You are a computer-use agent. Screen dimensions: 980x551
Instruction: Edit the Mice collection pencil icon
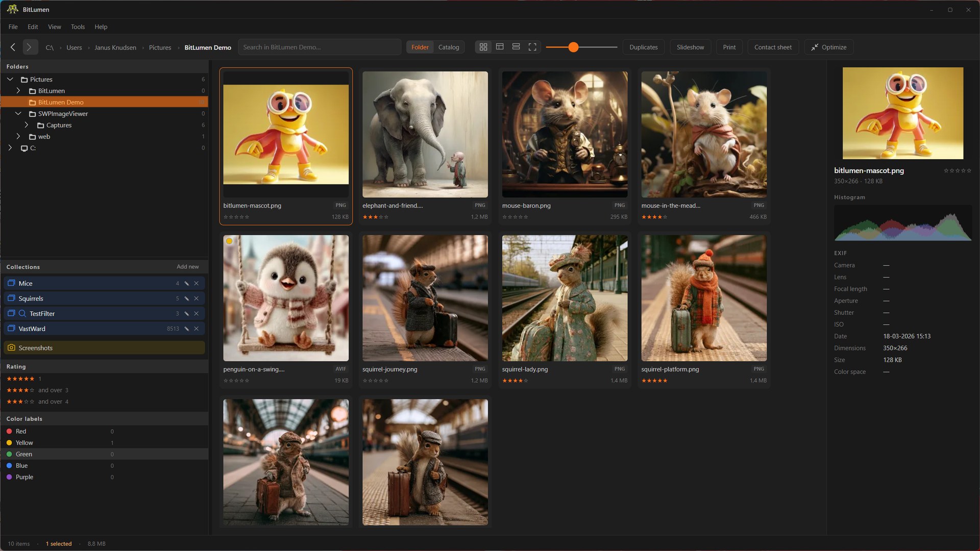tap(187, 283)
